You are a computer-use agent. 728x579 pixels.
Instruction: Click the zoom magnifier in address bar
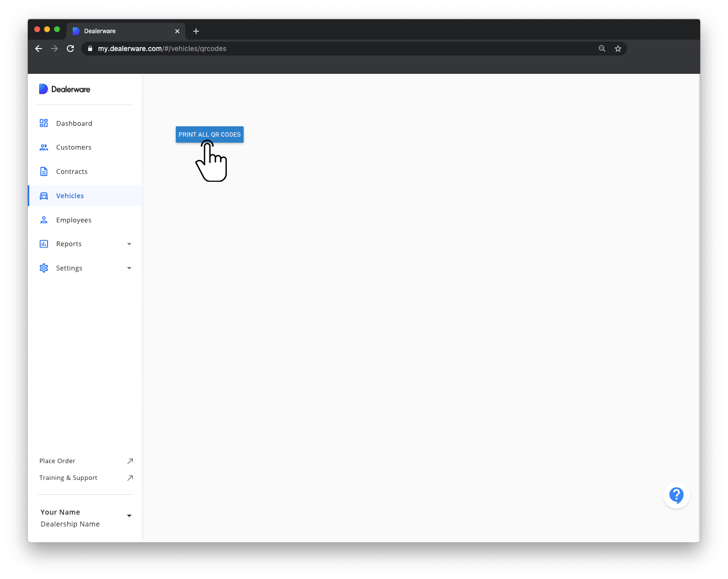[x=602, y=49]
